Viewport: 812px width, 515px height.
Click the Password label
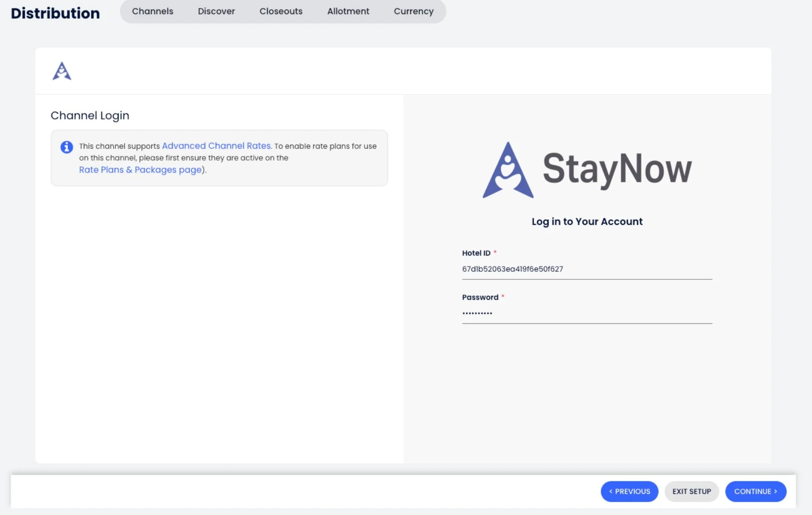tap(480, 297)
